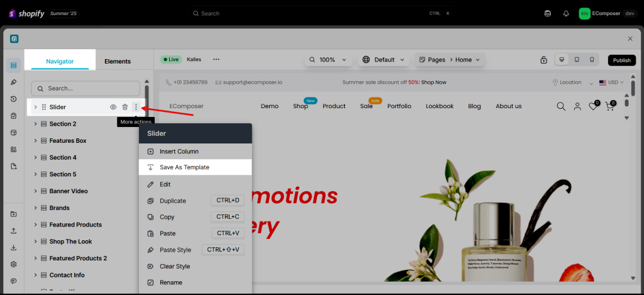
Task: Select Paste Style from Slider menu
Action: (x=195, y=249)
